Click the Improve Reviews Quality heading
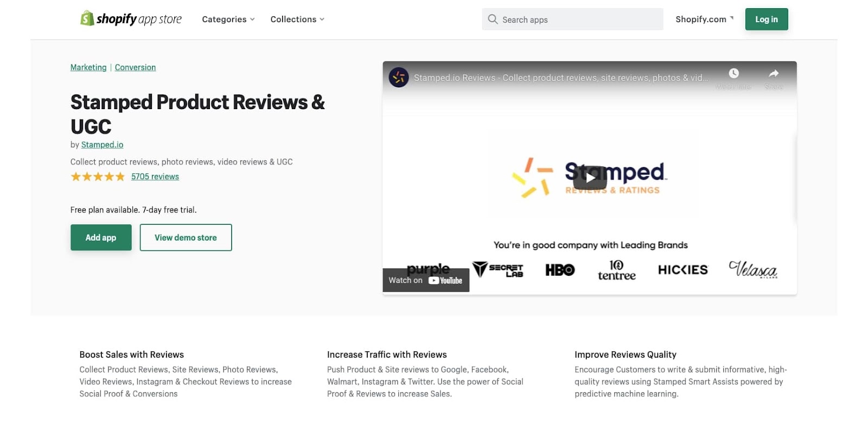The width and height of the screenshot is (868, 429). [626, 355]
